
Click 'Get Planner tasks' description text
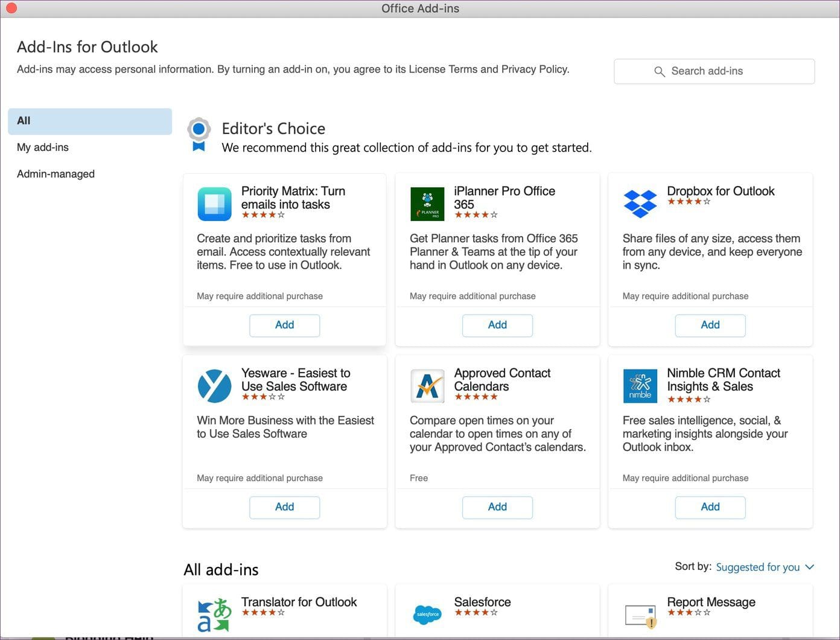click(x=494, y=252)
